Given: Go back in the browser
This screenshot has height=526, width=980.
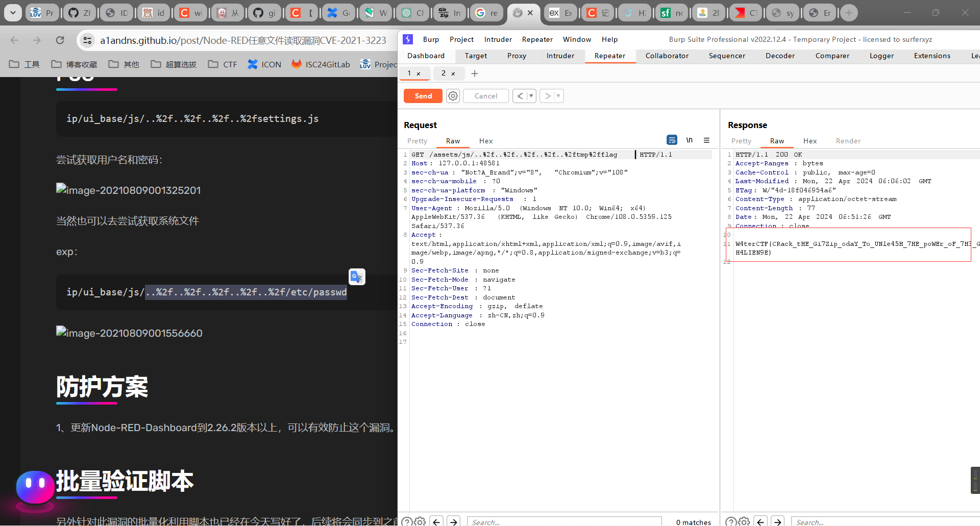Looking at the screenshot, I should pos(14,40).
